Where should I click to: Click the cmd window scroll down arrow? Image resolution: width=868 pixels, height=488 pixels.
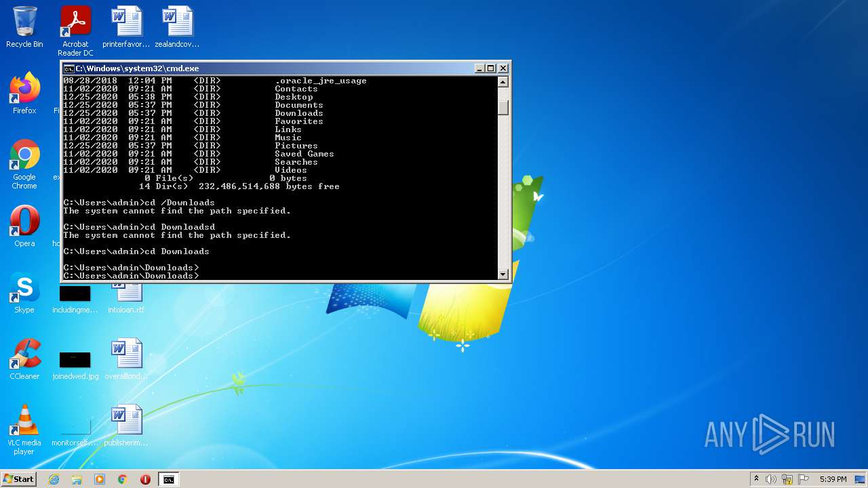[x=503, y=274]
